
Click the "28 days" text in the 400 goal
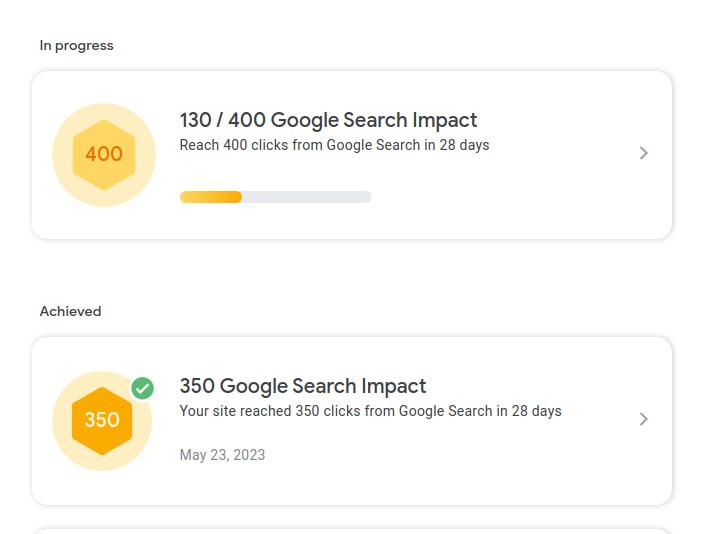[464, 145]
